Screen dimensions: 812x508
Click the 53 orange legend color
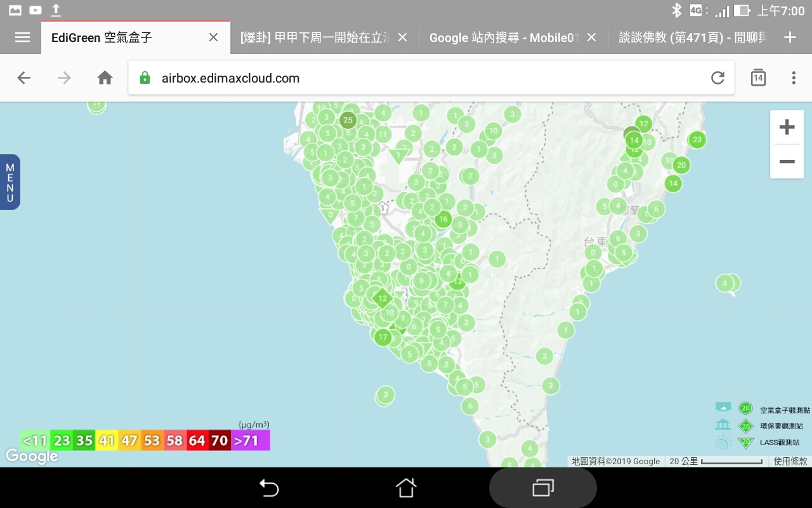pos(152,440)
